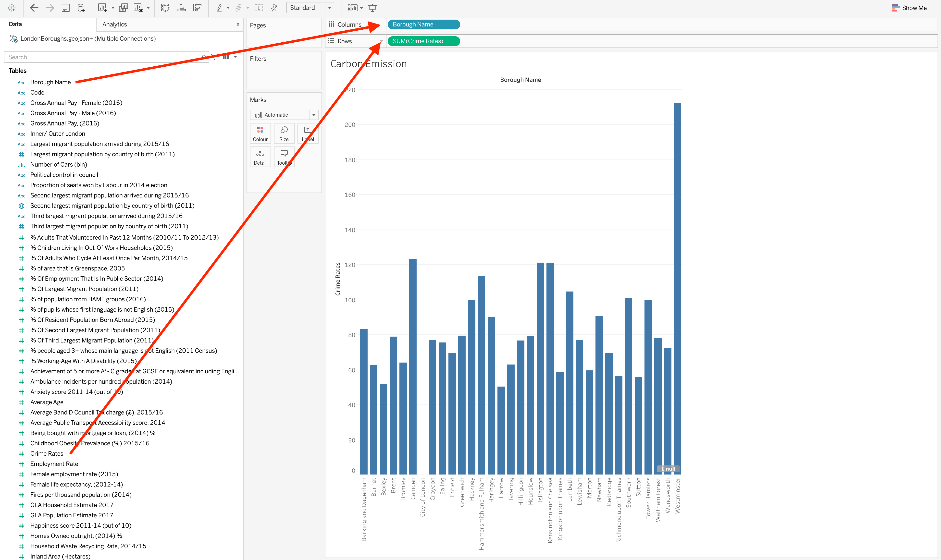The width and height of the screenshot is (941, 560).
Task: Click the Duplicate worksheet icon
Action: (x=124, y=8)
